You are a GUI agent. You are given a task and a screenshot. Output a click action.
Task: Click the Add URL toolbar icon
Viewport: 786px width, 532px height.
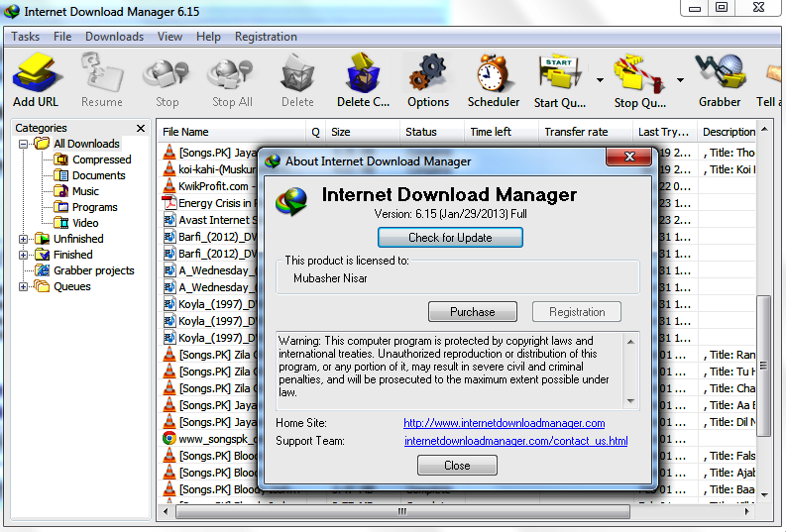(x=37, y=74)
